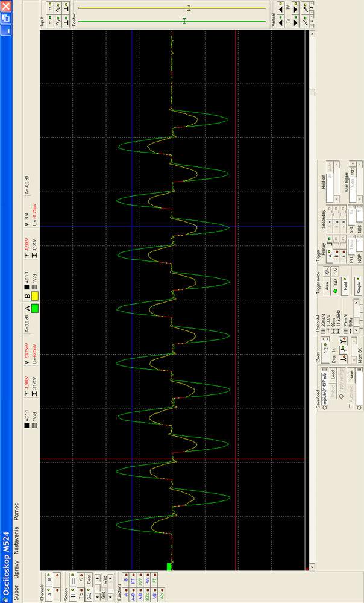Click Hold-off slider lower arrow
Viewport: 364px width, 603px height.
point(337,199)
